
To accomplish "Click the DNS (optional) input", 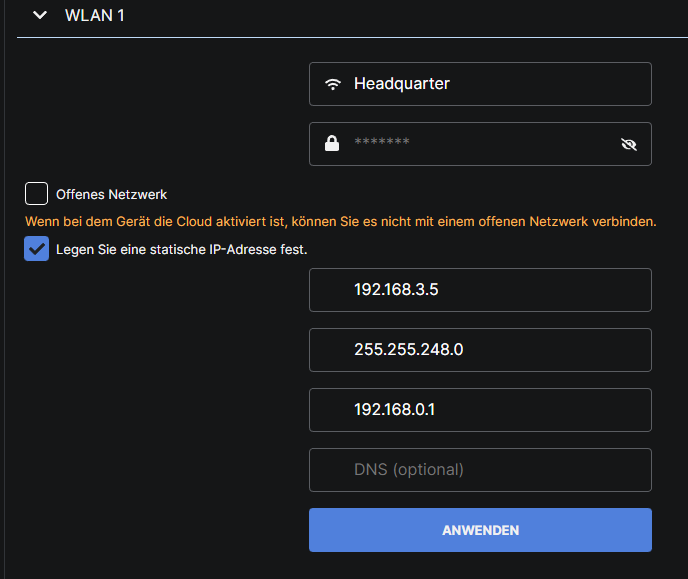I will tap(480, 470).
